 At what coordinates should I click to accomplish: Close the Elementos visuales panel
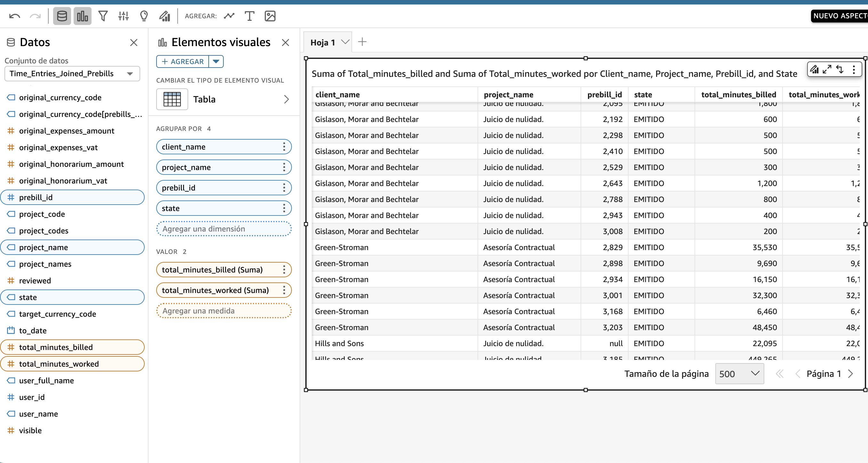click(285, 43)
